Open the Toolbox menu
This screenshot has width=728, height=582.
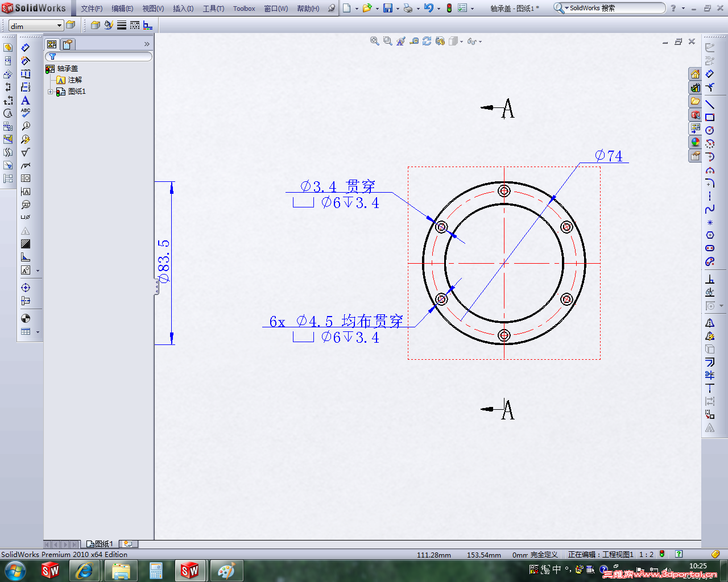(244, 9)
